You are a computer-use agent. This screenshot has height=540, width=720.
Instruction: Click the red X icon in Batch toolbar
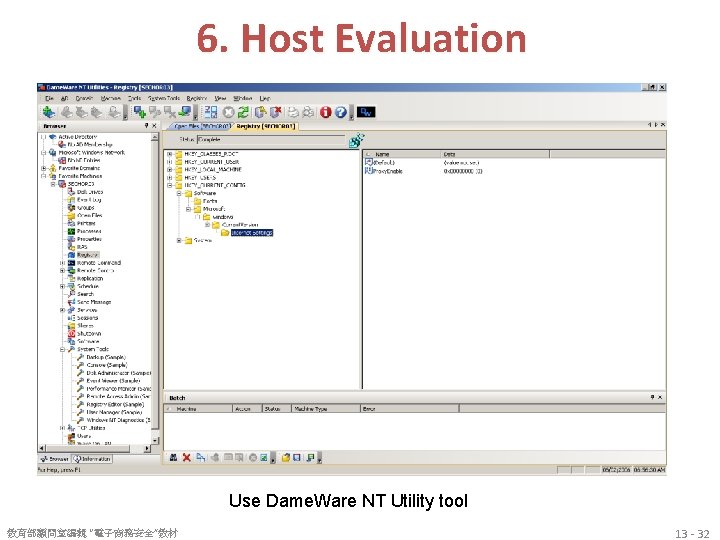[186, 457]
